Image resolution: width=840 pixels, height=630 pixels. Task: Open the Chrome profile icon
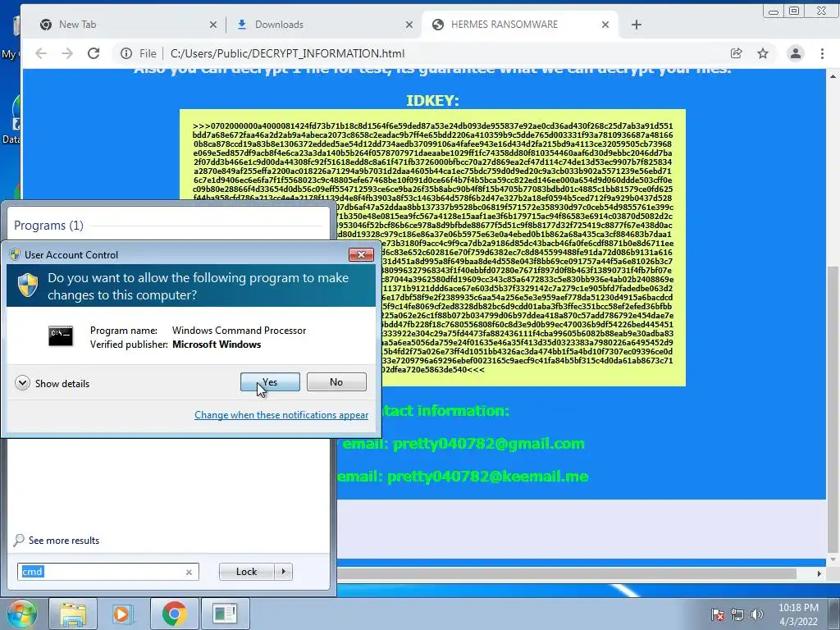(x=796, y=53)
